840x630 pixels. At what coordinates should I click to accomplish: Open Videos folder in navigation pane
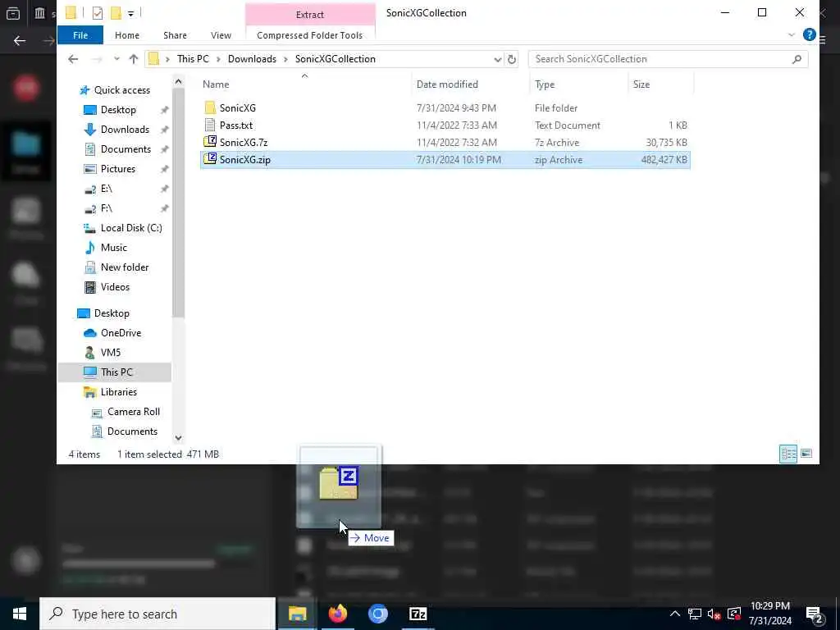pyautogui.click(x=115, y=286)
